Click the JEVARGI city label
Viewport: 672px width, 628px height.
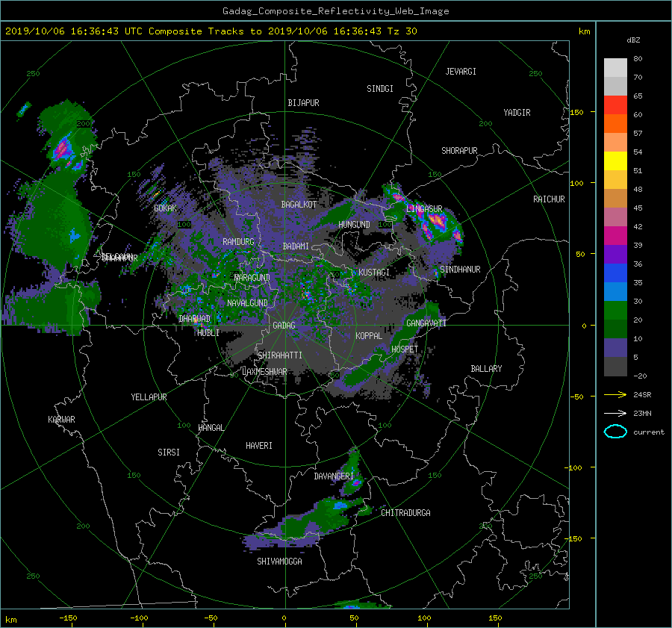[x=461, y=72]
